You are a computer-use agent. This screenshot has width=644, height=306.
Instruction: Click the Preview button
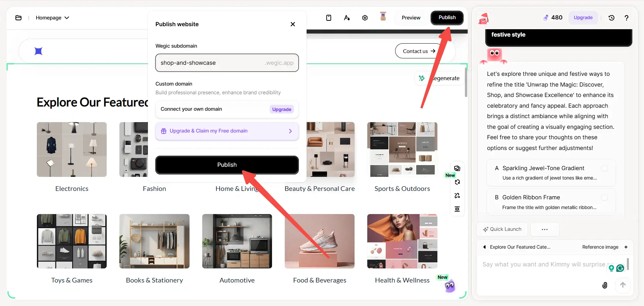411,18
